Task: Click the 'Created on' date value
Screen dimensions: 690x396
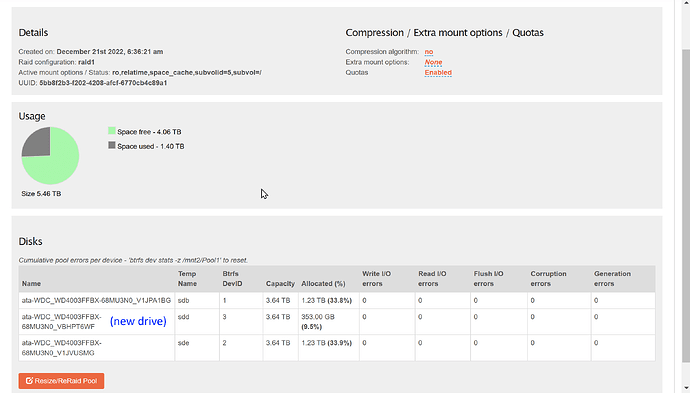Action: tap(110, 52)
